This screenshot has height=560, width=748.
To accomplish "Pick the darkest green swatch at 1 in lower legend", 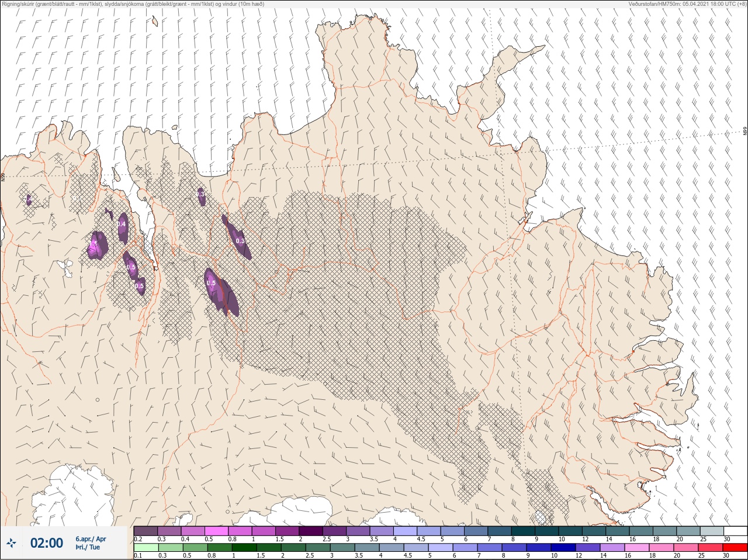I will [244, 548].
